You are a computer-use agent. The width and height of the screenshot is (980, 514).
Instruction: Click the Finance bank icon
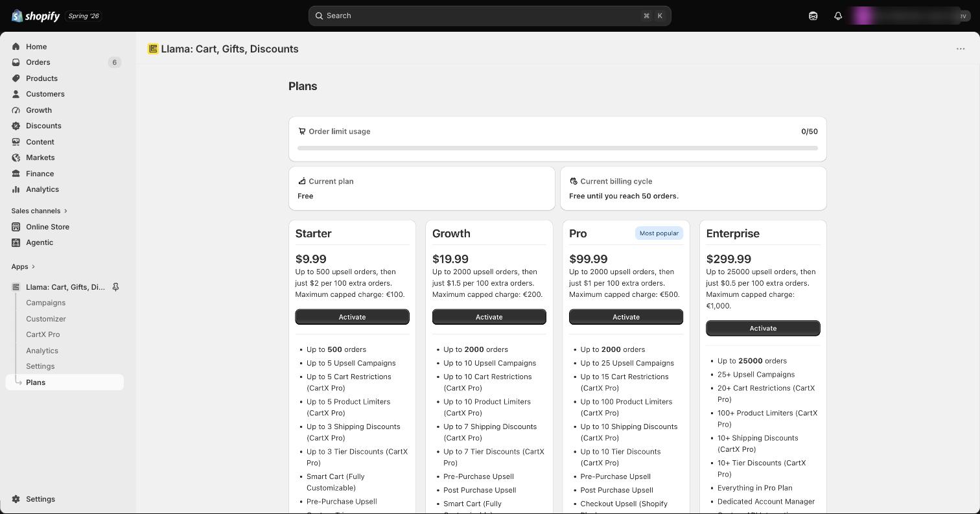(16, 174)
